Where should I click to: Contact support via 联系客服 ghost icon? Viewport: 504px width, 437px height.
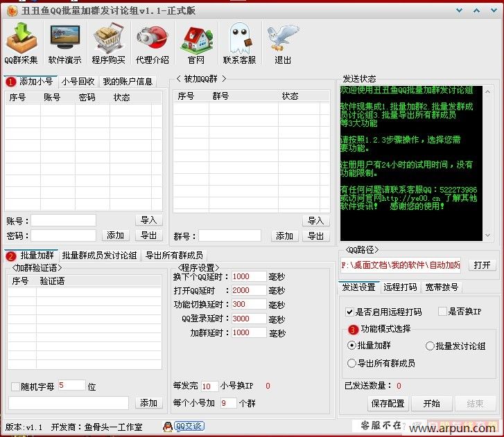pyautogui.click(x=239, y=42)
